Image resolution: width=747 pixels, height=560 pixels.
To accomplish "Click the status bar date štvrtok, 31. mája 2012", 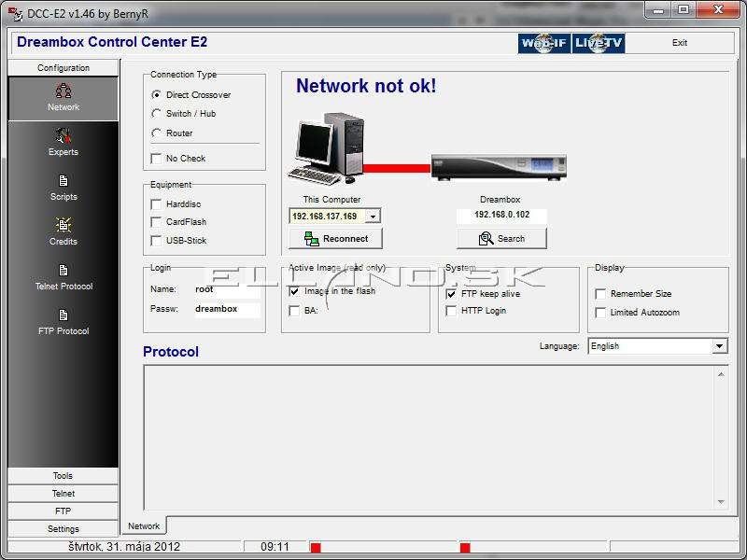I will click(x=124, y=546).
